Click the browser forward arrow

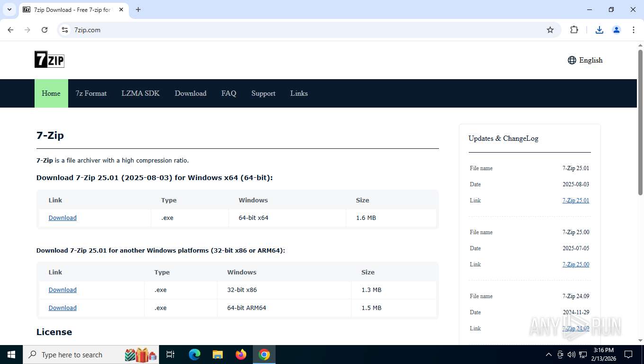[x=27, y=30]
